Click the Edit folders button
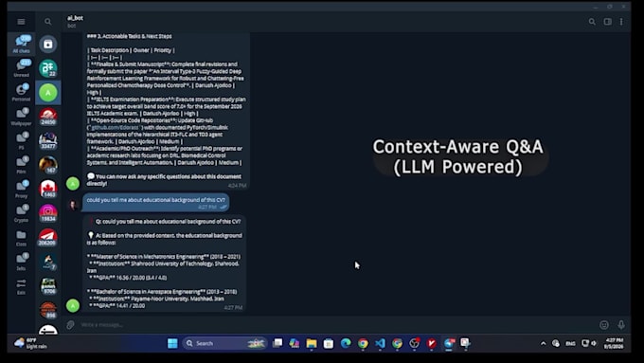 point(21,286)
